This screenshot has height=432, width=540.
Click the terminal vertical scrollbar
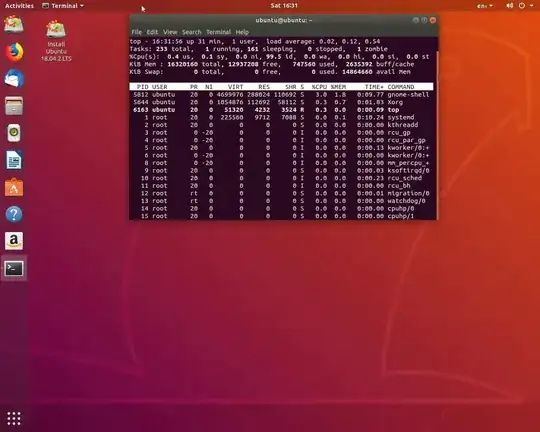436,134
